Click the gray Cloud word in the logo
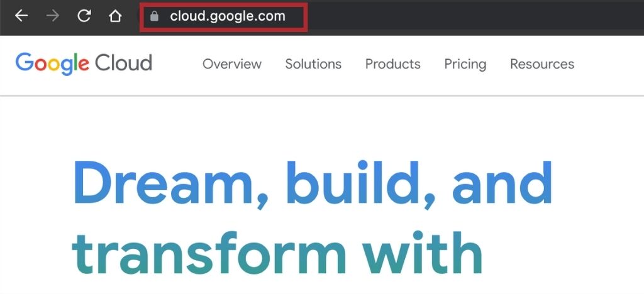The width and height of the screenshot is (644, 294). [x=123, y=63]
